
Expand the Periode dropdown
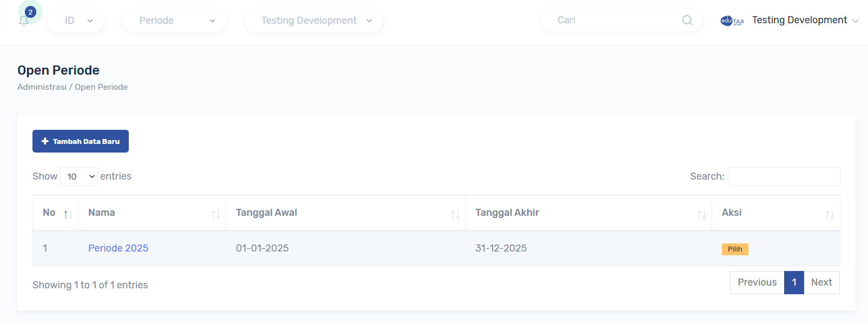tap(174, 21)
